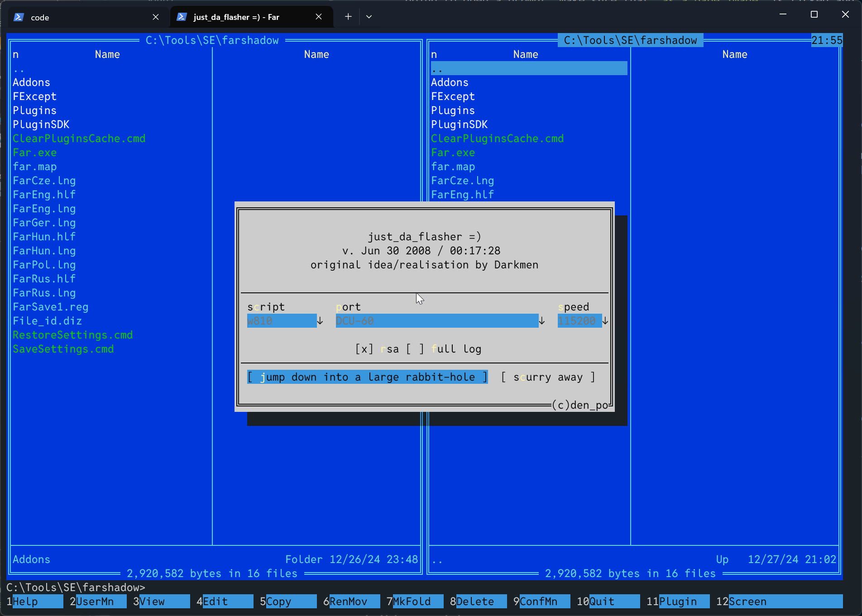Click the 21:55 clock in the corner
Viewport: 862px width, 616px height.
[x=827, y=40]
